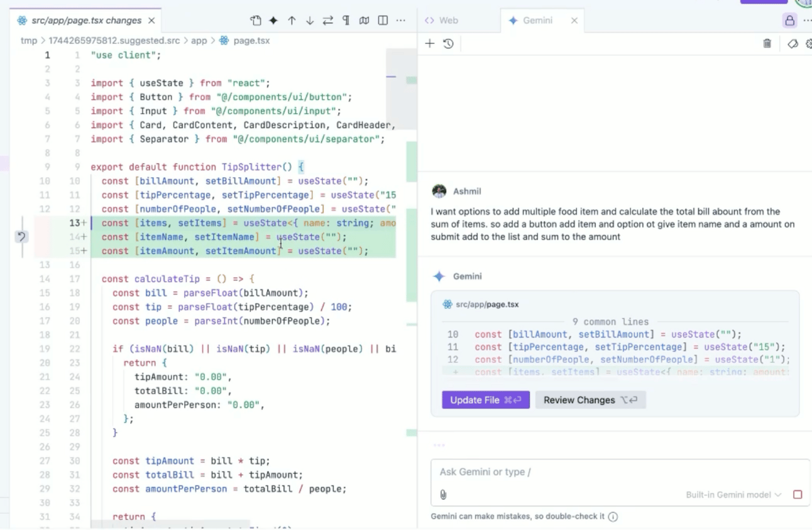Click the Ashmil user name in chat
The width and height of the screenshot is (812, 530).
[x=467, y=191]
